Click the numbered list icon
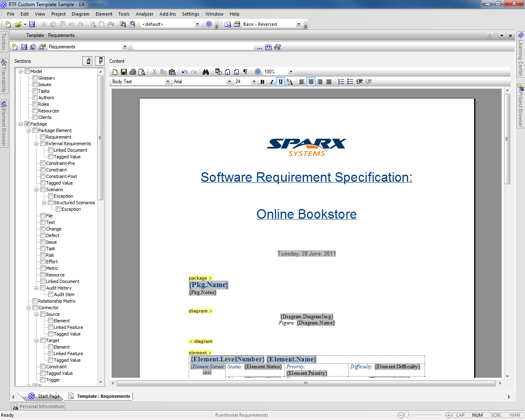Screen dimensions: 525x420 (341, 82)
